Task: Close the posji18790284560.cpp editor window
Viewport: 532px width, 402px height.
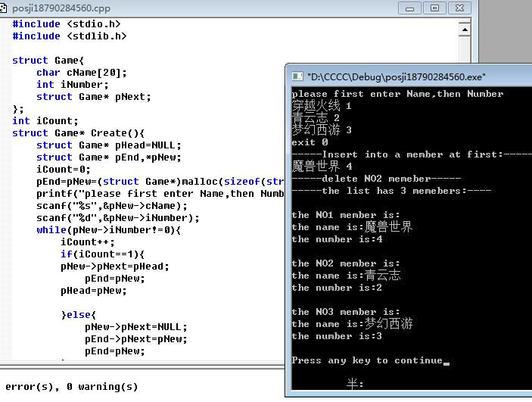Action: click(x=460, y=8)
